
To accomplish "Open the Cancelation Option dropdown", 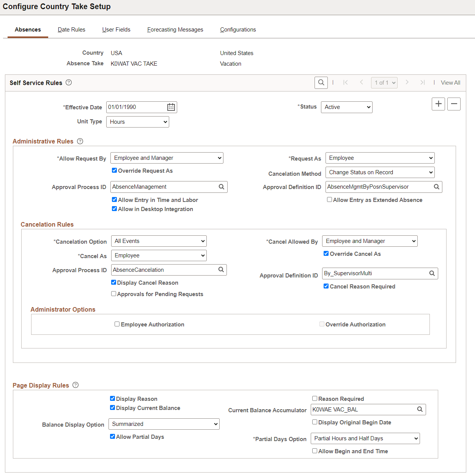I will click(159, 241).
